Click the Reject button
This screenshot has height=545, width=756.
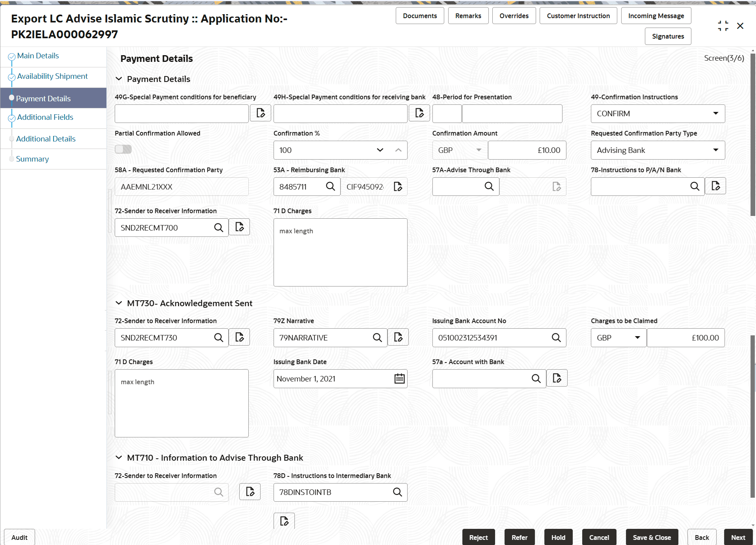pyautogui.click(x=478, y=537)
